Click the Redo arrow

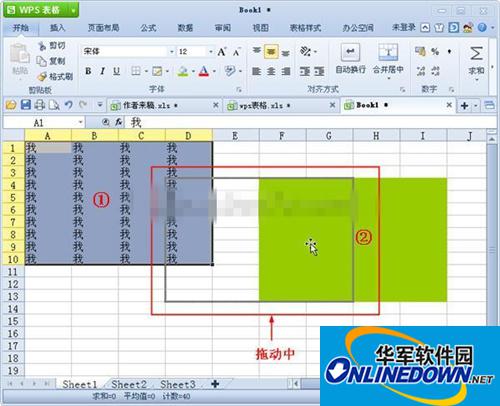tap(83, 105)
